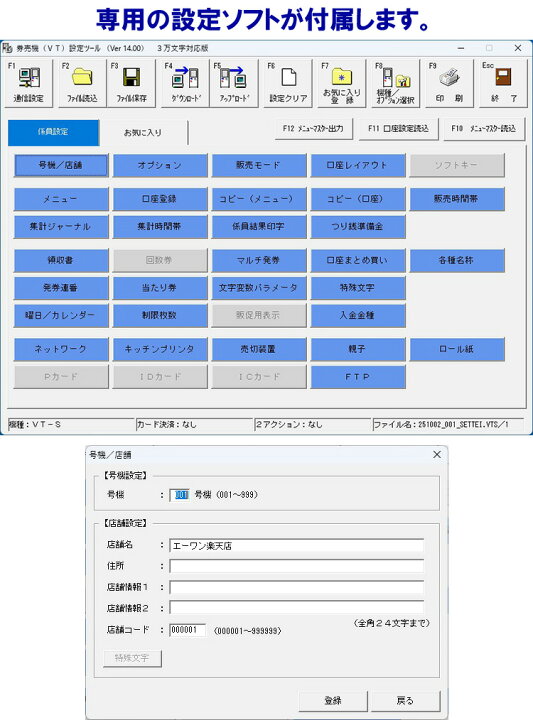
Task: Click the greyed ソフトキー button
Action: pos(457,165)
